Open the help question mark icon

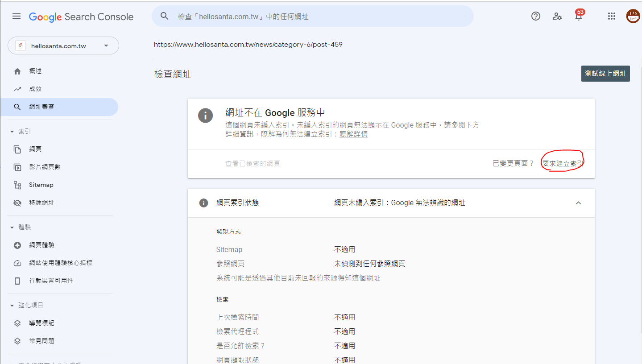click(536, 17)
